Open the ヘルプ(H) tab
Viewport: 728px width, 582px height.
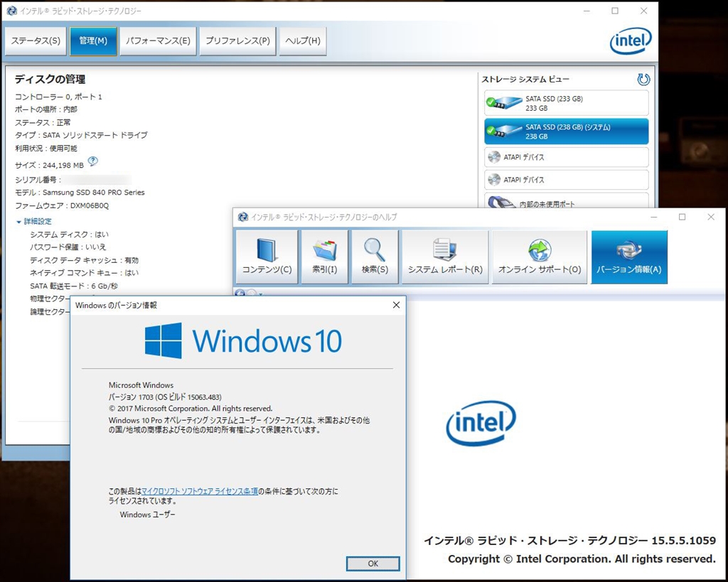[303, 41]
